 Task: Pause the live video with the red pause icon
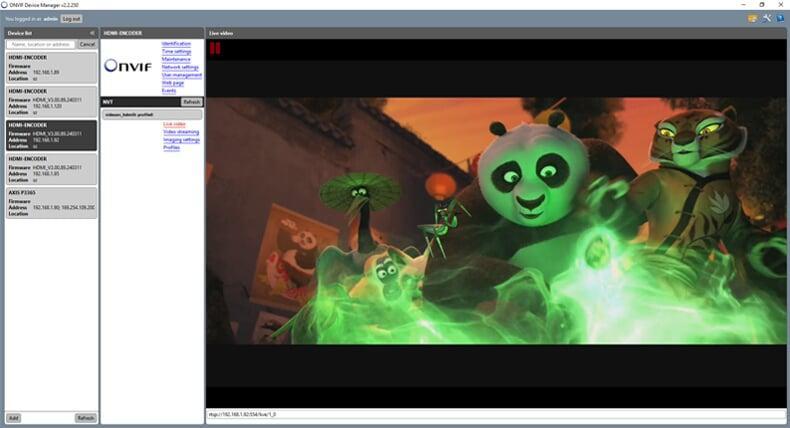(x=215, y=48)
